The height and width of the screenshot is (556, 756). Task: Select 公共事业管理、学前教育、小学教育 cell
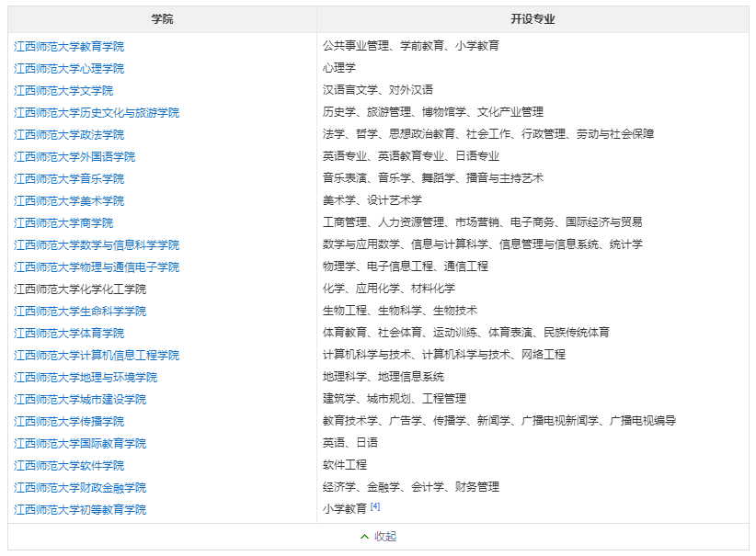411,46
